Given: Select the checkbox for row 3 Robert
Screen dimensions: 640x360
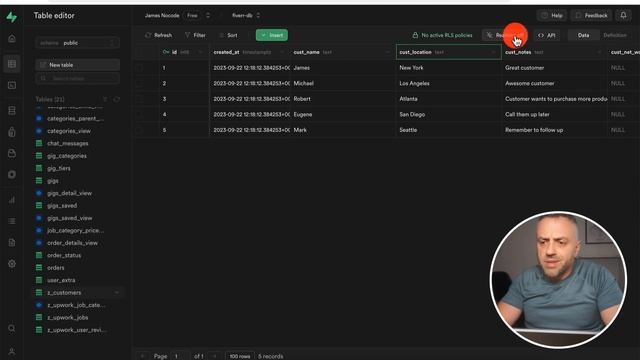Looking at the screenshot, I should click(x=140, y=99).
